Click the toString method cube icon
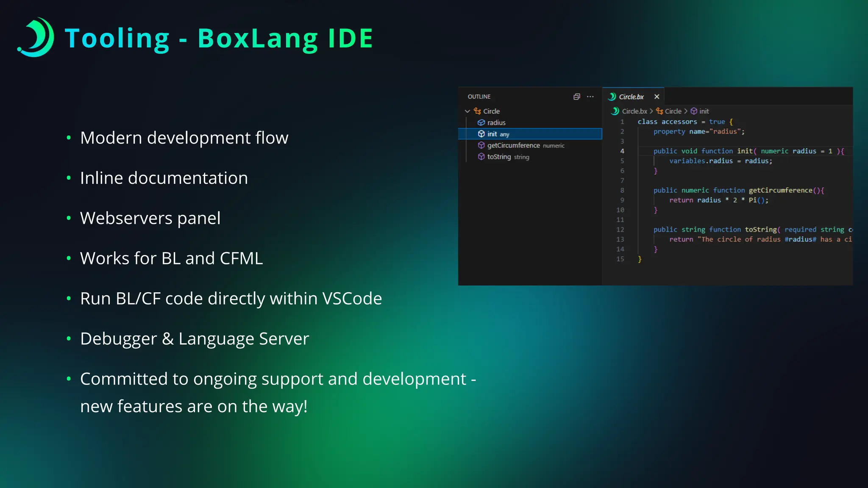 [x=481, y=157]
